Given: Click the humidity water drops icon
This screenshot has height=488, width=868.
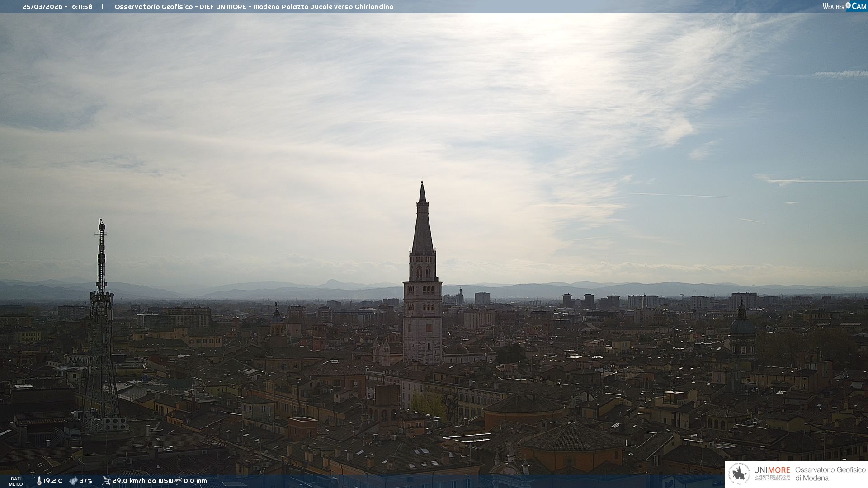Looking at the screenshot, I should click(x=73, y=481).
